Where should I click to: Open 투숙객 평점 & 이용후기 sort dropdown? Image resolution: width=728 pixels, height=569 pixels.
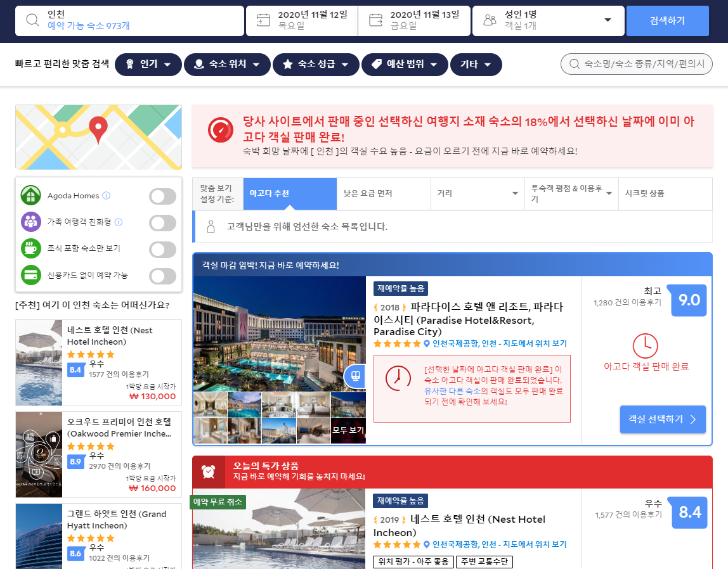click(571, 193)
